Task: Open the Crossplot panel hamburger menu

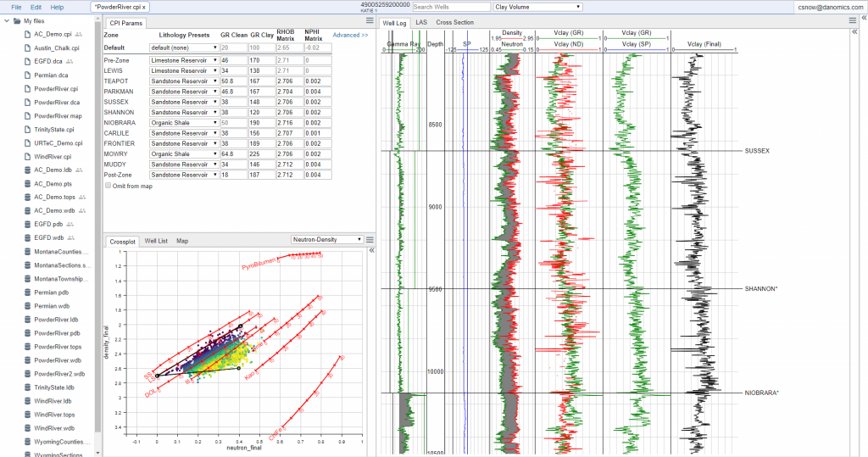Action: pyautogui.click(x=370, y=240)
